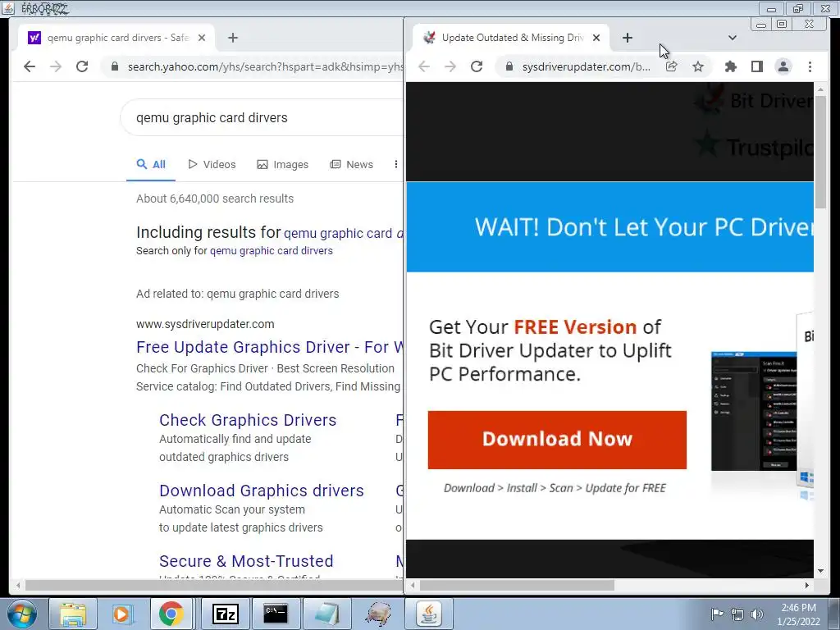Image resolution: width=840 pixels, height=630 pixels.
Task: Click the Chrome taskbar icon
Action: (x=171, y=614)
